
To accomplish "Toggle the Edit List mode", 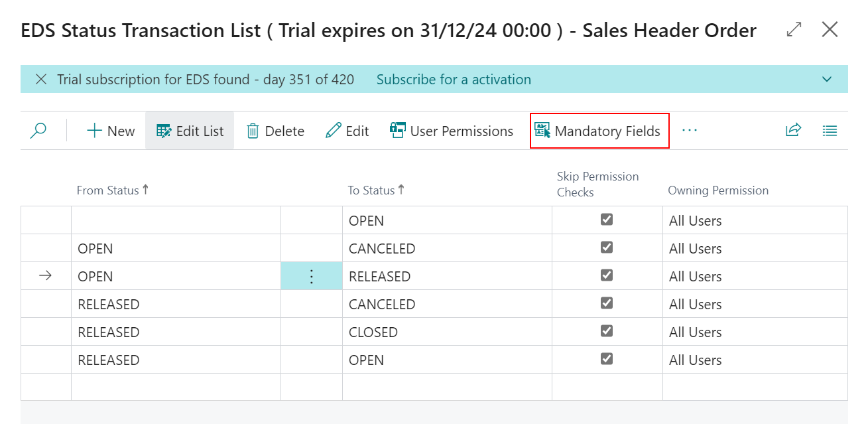I will [x=190, y=131].
